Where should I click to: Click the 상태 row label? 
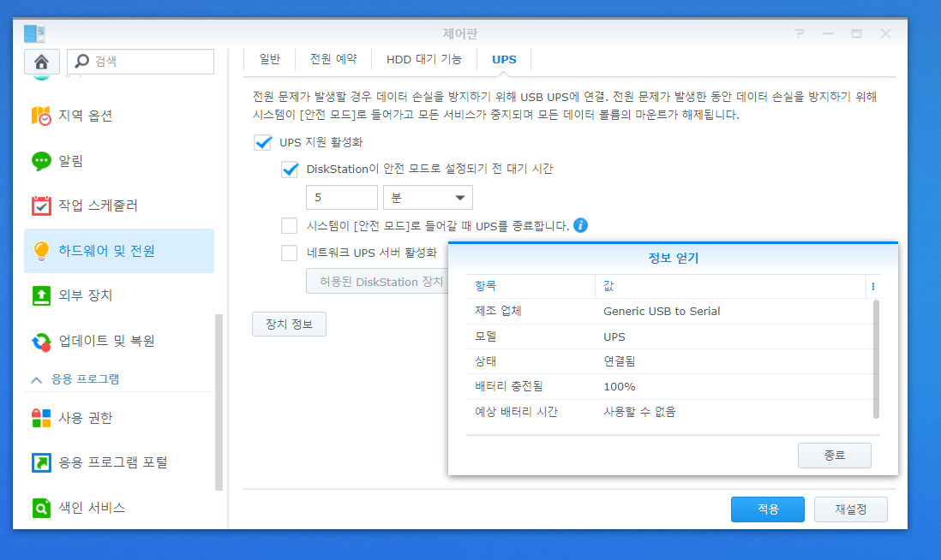click(x=486, y=361)
